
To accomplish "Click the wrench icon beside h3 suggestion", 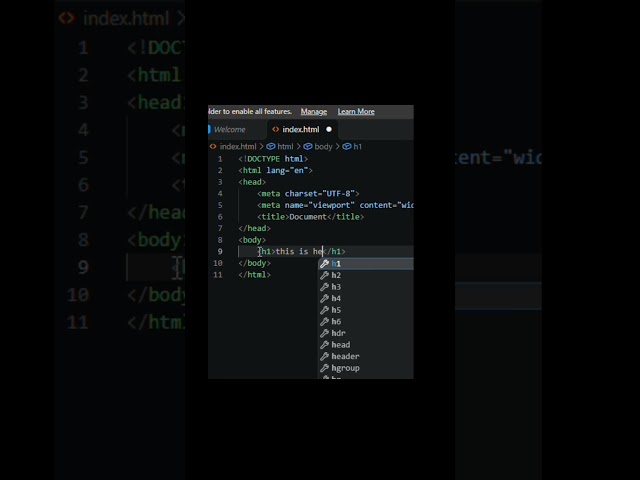I will click(324, 287).
